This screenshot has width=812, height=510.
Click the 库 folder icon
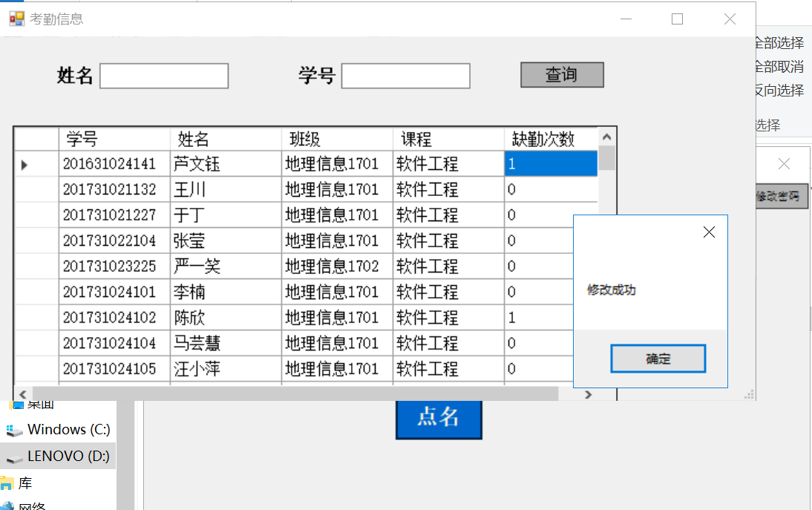point(6,484)
